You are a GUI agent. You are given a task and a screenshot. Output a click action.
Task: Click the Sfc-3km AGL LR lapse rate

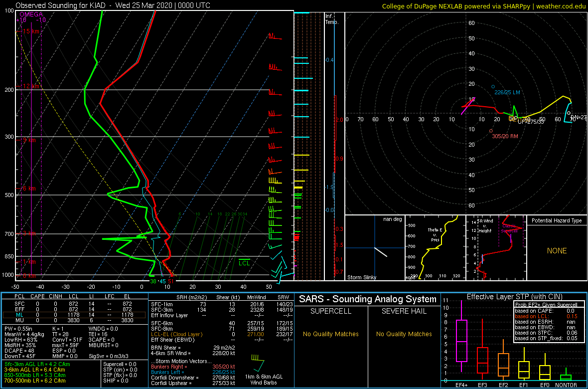(x=37, y=364)
